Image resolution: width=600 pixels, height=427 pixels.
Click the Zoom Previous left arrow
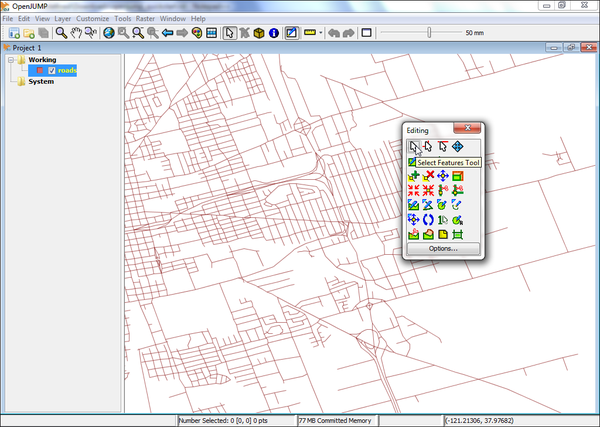point(168,32)
